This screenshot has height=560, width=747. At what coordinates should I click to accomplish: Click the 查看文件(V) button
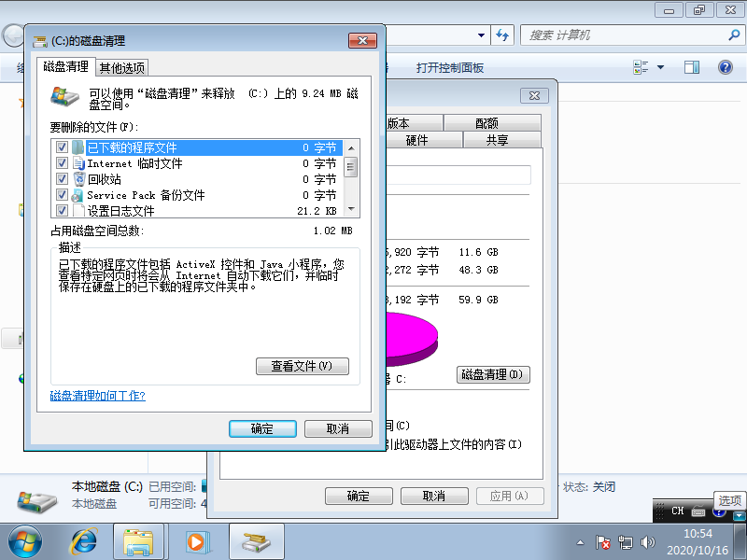(x=302, y=367)
